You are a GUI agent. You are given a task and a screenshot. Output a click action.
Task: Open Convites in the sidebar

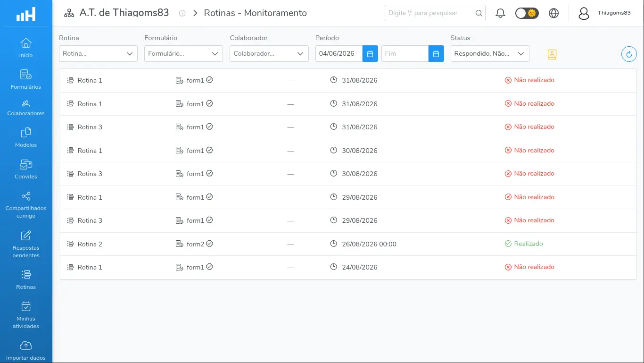(x=26, y=169)
